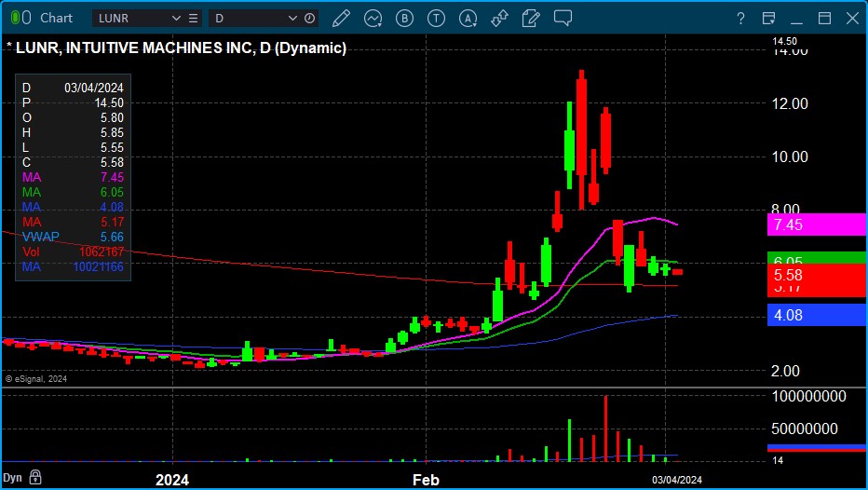Click the 03/04/2024 date marker on time axis
The image size is (868, 490).
coord(676,480)
